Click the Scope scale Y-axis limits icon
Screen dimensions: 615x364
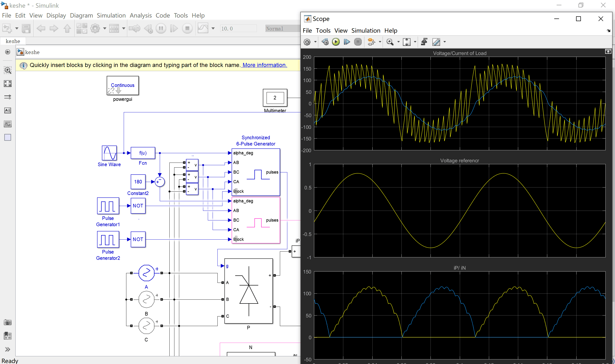[x=407, y=42]
